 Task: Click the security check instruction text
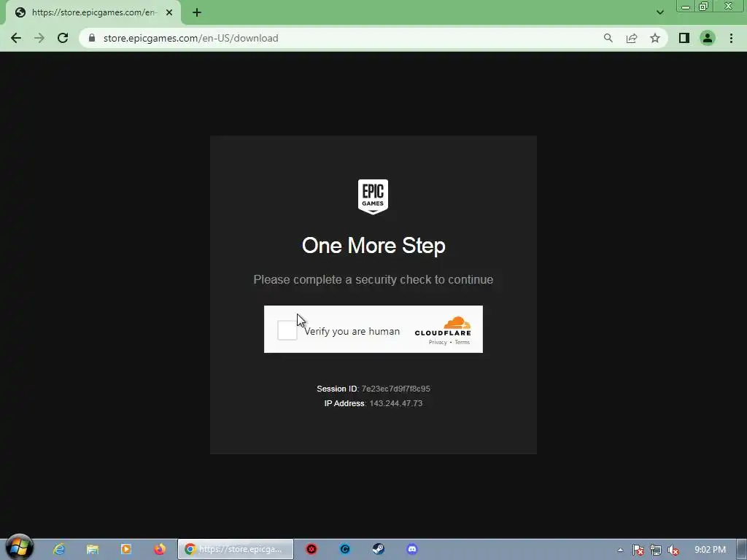373,279
